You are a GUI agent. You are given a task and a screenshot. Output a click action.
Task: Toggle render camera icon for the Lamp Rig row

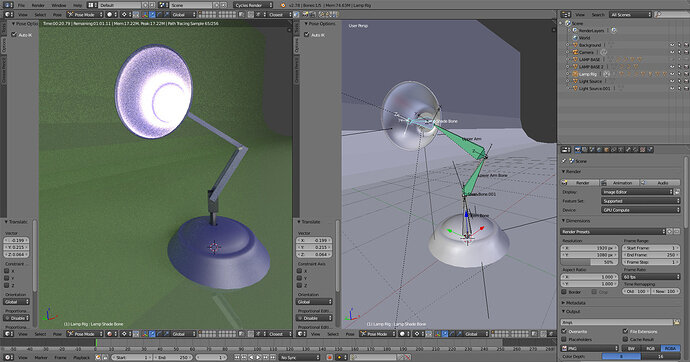click(686, 74)
